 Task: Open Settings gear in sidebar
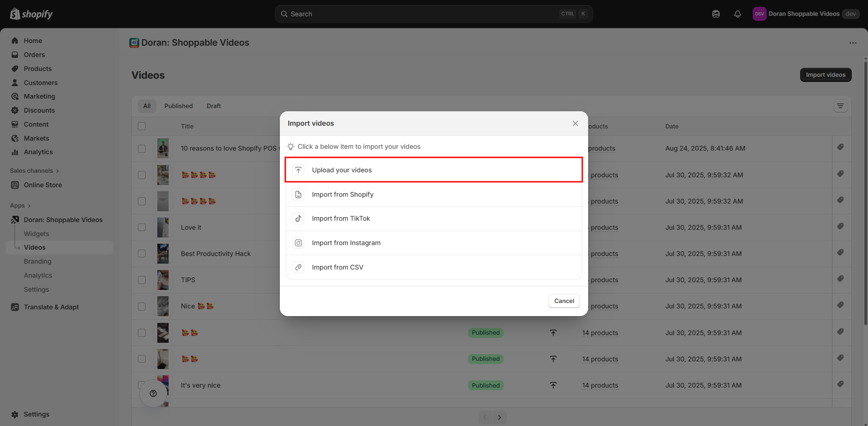(15, 414)
